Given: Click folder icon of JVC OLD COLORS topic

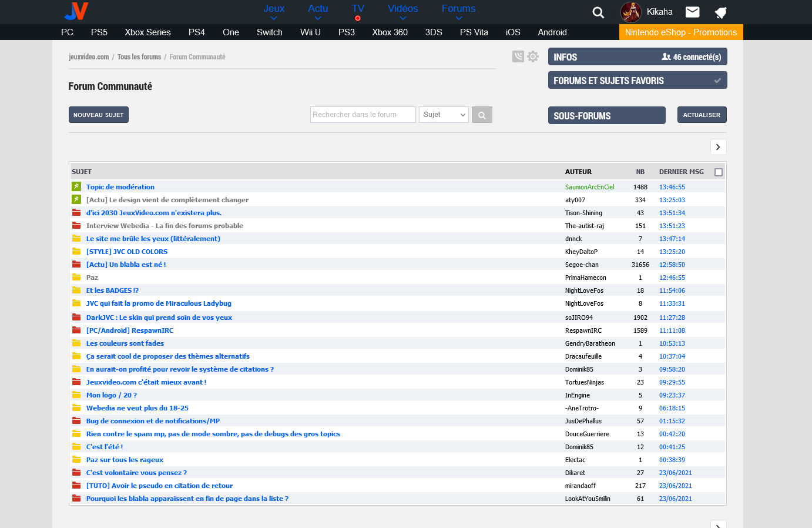Looking at the screenshot, I should pyautogui.click(x=76, y=251).
